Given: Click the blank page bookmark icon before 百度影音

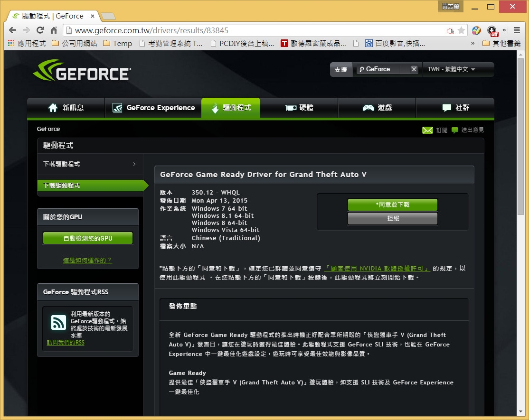Looking at the screenshot, I should click(356, 44).
